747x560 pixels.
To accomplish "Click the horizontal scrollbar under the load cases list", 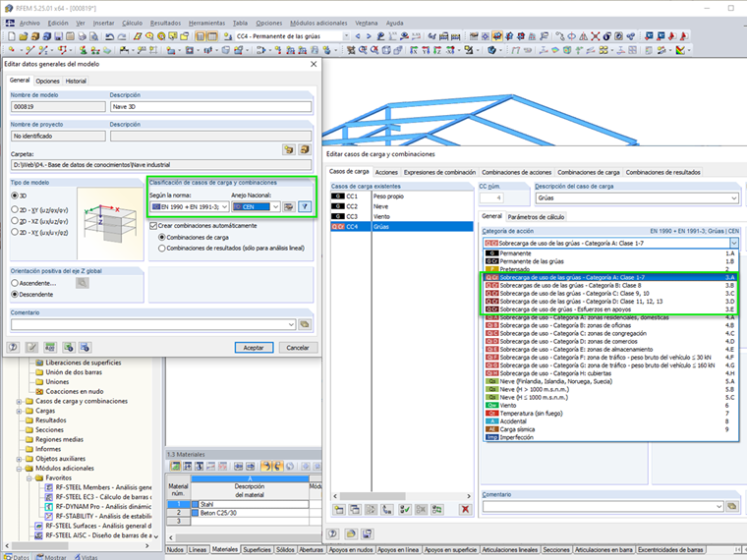I will click(402, 496).
